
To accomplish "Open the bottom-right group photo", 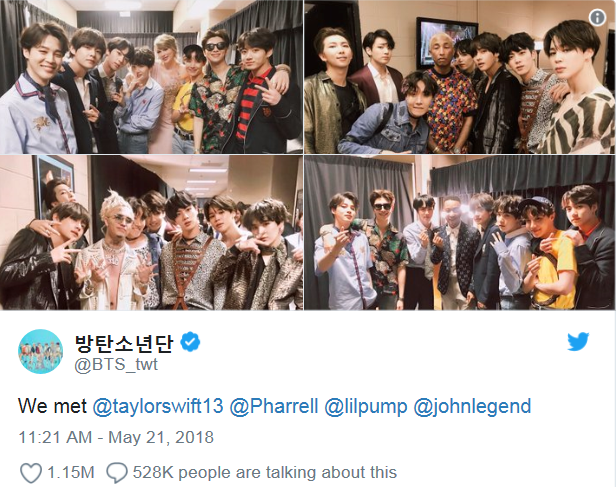I will pos(460,233).
